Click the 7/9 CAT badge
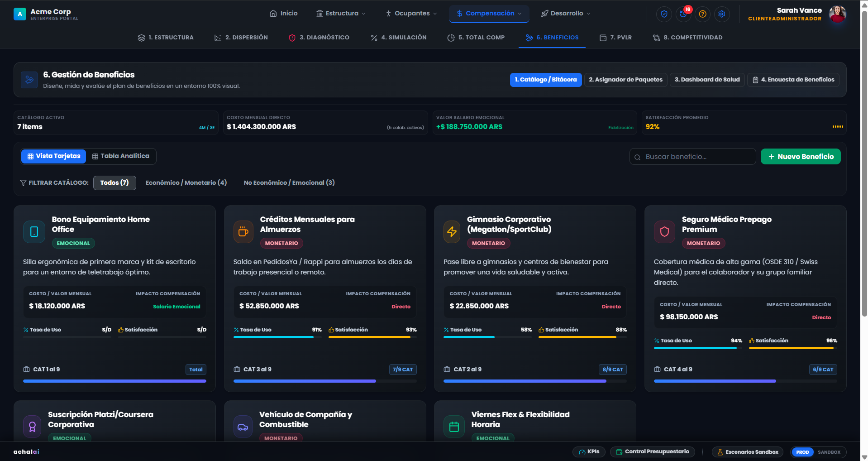 point(403,370)
